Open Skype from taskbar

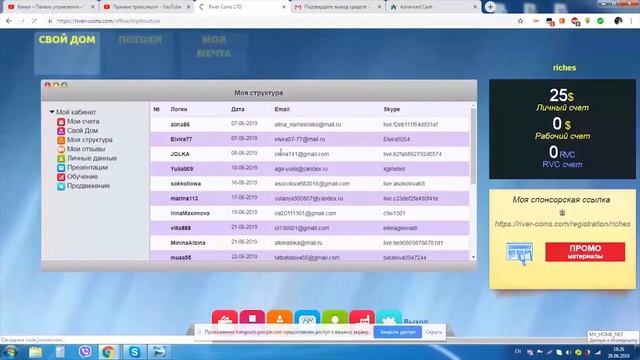134,352
